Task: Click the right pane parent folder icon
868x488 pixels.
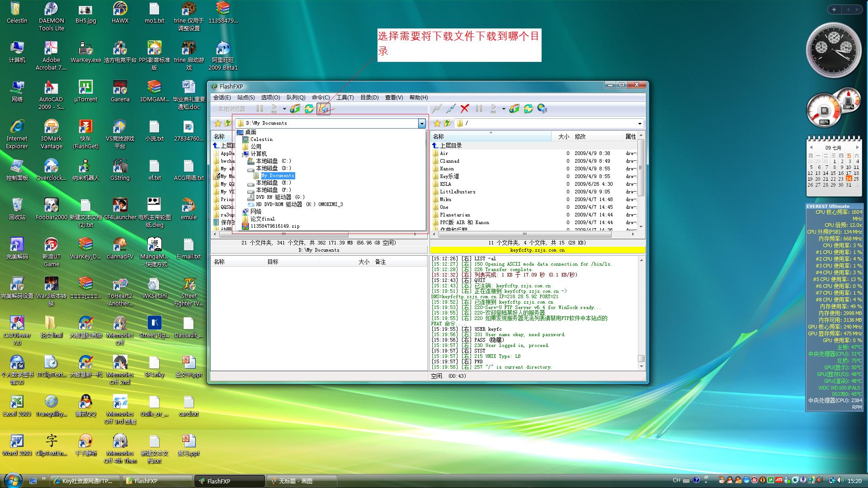Action: [448, 123]
